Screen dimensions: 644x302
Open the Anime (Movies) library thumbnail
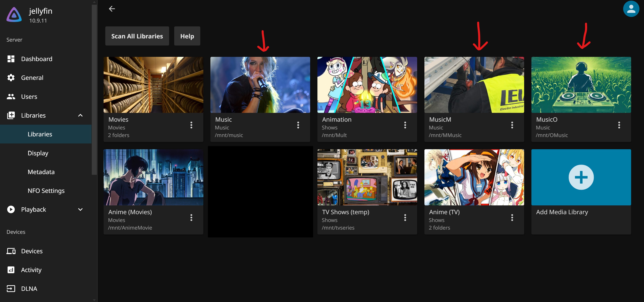coord(153,177)
